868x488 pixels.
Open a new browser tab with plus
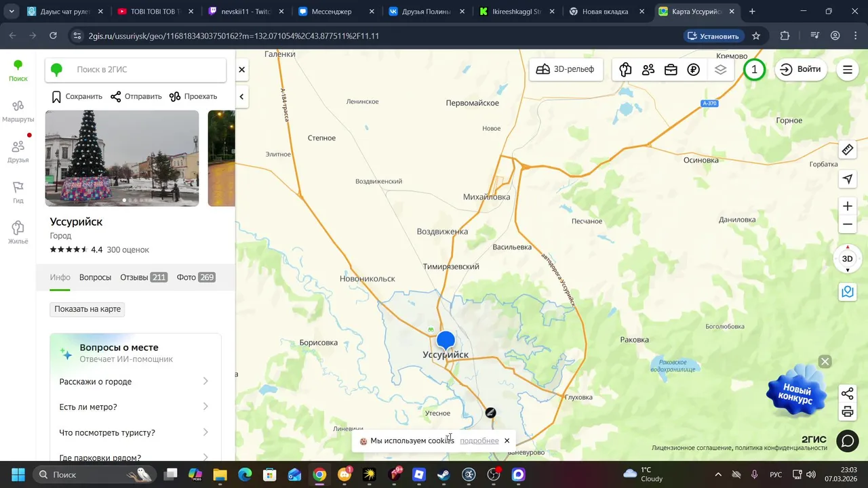coord(752,12)
